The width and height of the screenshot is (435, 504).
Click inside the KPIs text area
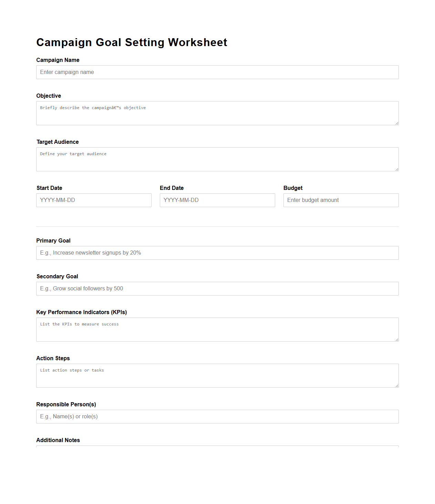pyautogui.click(x=217, y=329)
